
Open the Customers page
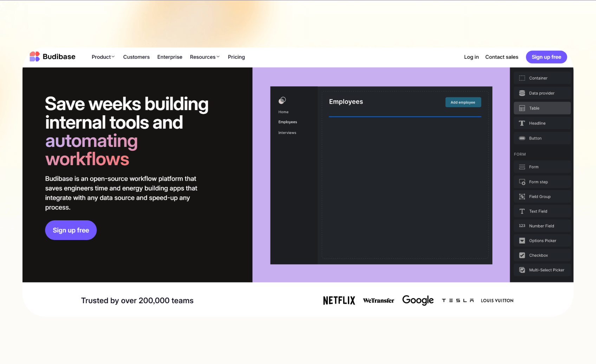(136, 57)
